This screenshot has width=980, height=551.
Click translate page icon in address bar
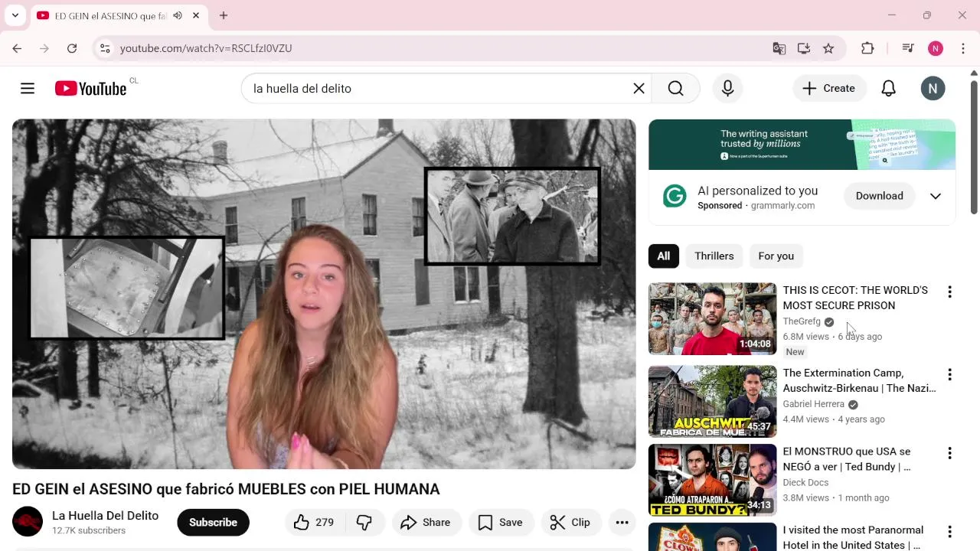(779, 48)
